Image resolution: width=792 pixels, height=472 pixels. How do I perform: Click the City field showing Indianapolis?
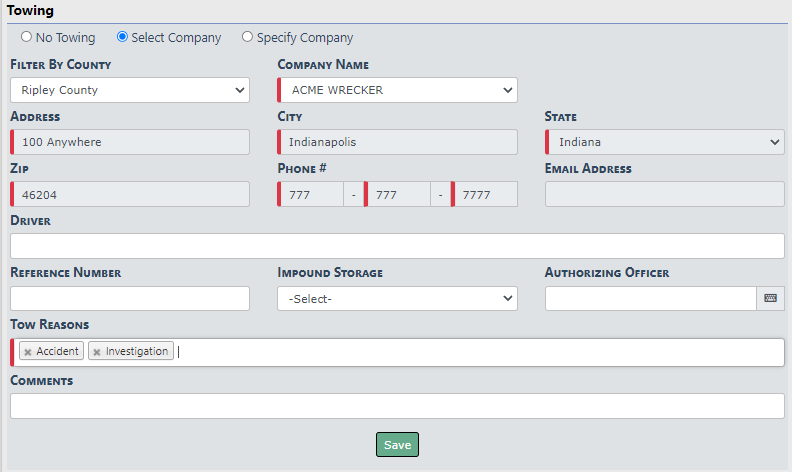397,142
